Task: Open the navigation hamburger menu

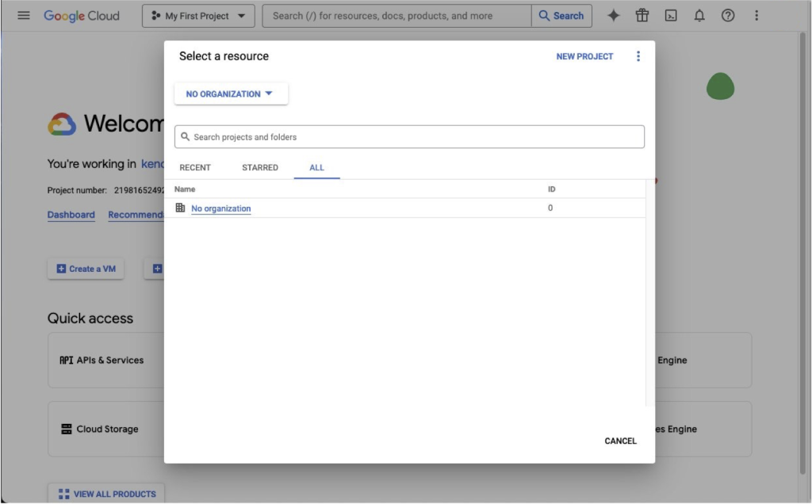Action: click(24, 14)
